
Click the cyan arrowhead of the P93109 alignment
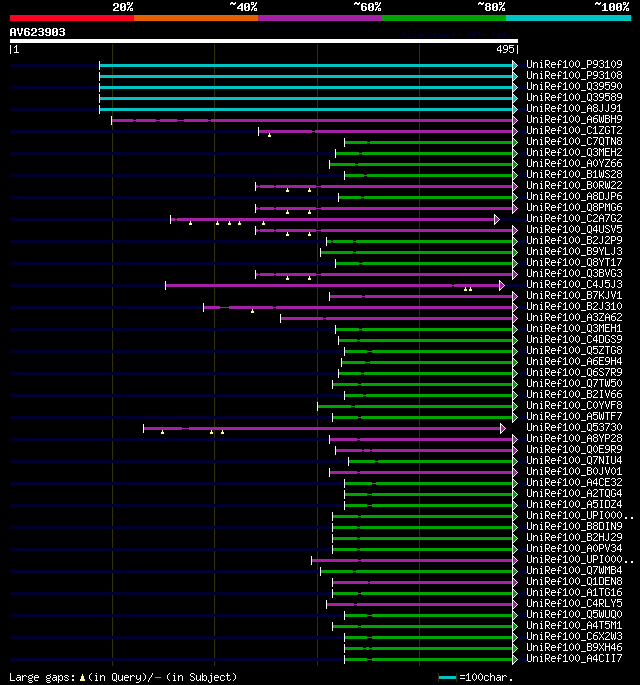click(515, 66)
